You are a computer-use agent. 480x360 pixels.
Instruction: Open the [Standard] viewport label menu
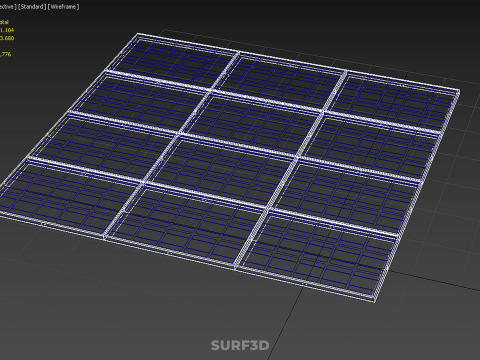tap(32, 7)
